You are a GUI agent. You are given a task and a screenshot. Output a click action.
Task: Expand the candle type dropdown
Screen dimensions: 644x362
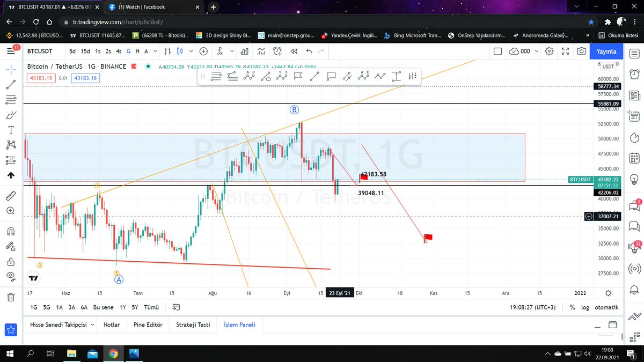(191, 51)
